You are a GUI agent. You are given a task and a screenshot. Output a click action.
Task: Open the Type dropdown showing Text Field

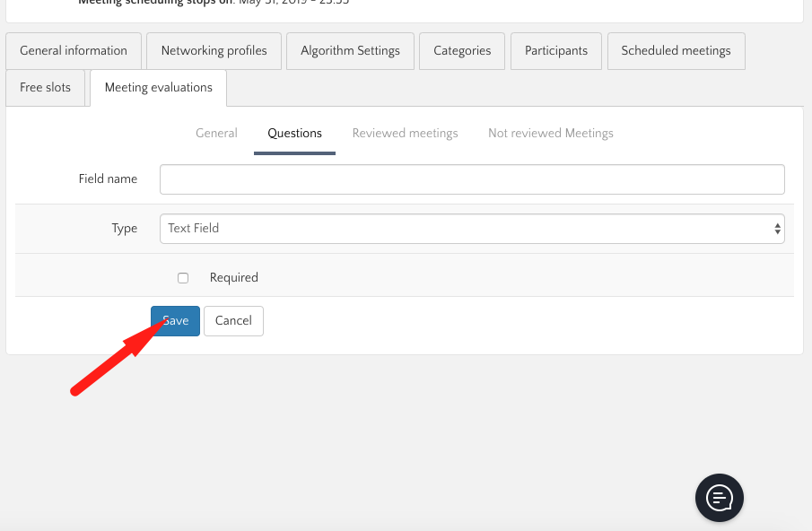pos(472,229)
